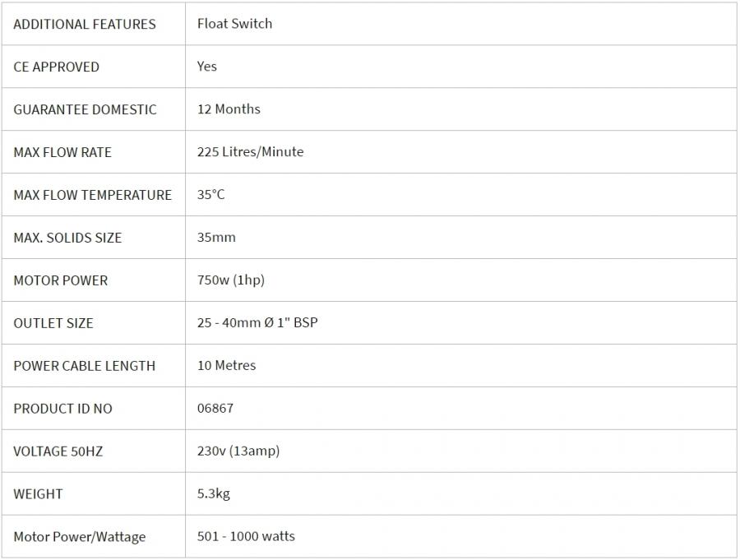Viewport: 740px width, 560px height.
Task: Click the 230v (13amp) voltage value
Action: pyautogui.click(x=238, y=451)
